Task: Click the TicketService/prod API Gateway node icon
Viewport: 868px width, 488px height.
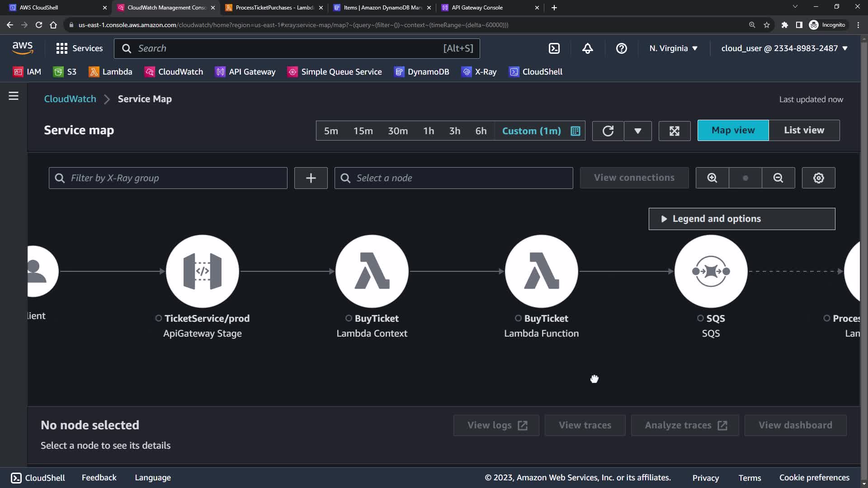Action: 202,271
